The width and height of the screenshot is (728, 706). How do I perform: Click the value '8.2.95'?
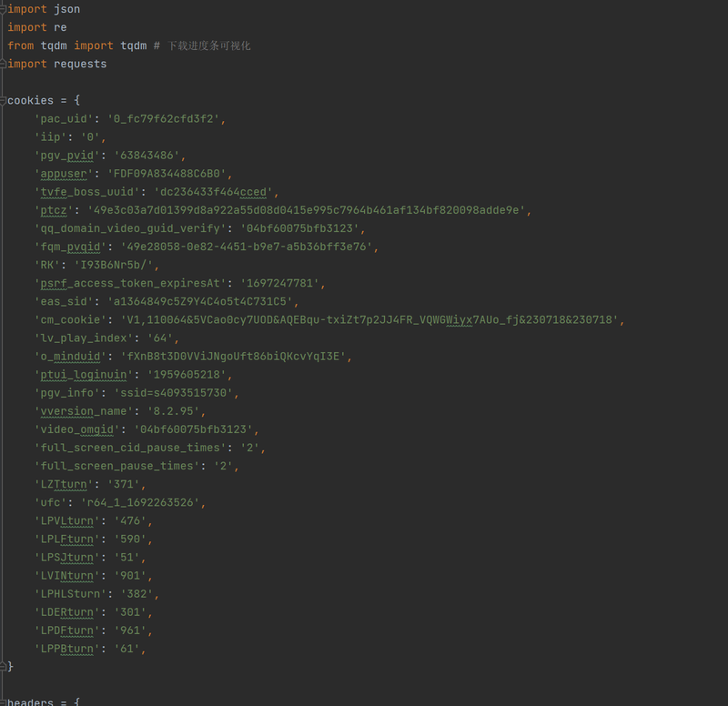pos(173,411)
